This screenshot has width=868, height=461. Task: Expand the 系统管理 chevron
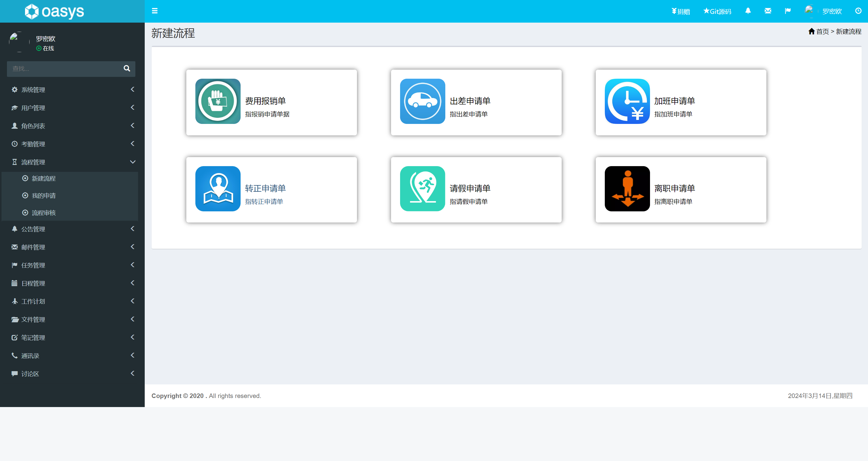[x=132, y=89]
